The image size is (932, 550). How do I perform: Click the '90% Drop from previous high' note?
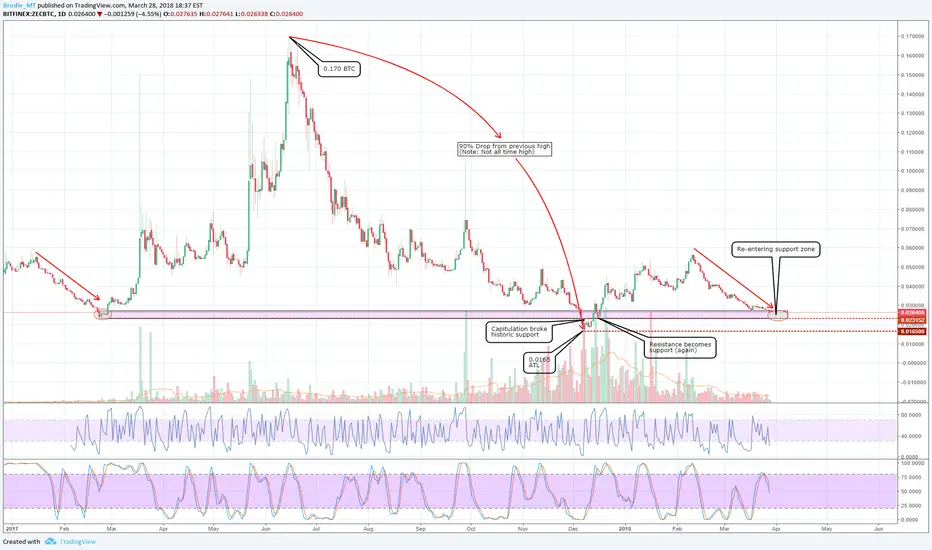pyautogui.click(x=505, y=149)
